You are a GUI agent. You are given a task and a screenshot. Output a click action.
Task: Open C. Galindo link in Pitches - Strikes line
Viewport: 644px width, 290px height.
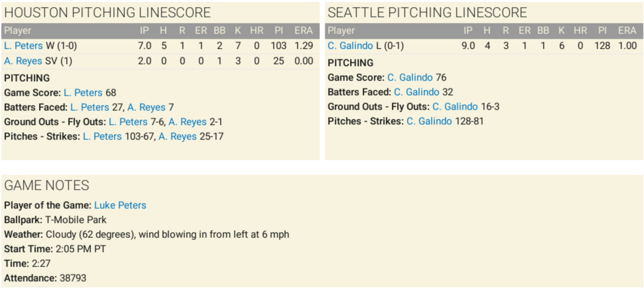(x=429, y=121)
